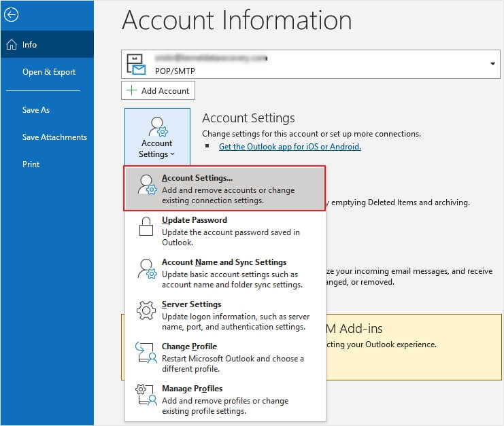Click the Manage Profiles icon

tap(146, 395)
